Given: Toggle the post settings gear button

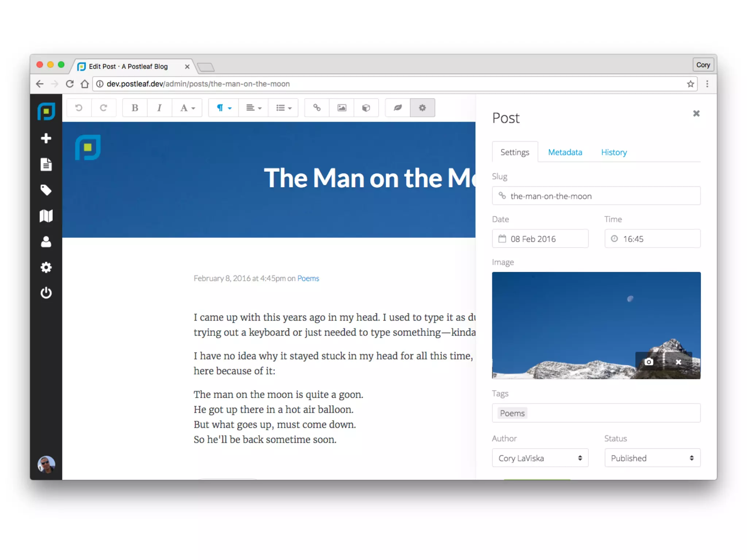Looking at the screenshot, I should 422,108.
